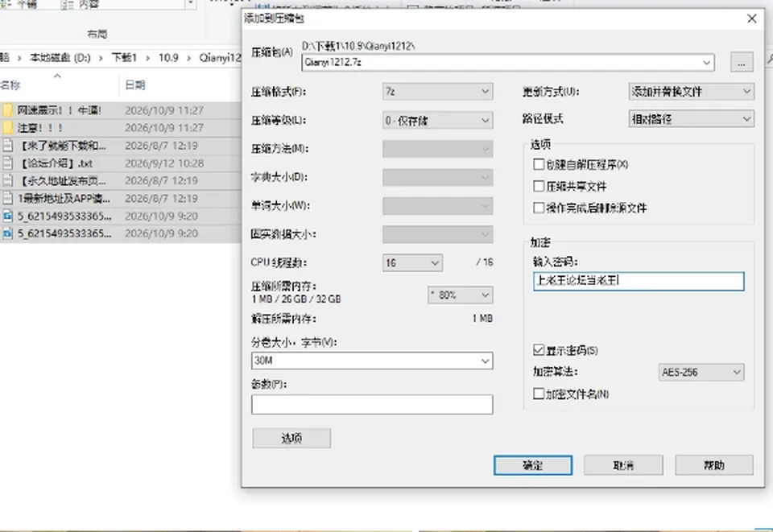Sort Explorer files by 日期 column
The width and height of the screenshot is (773, 532).
coord(135,85)
